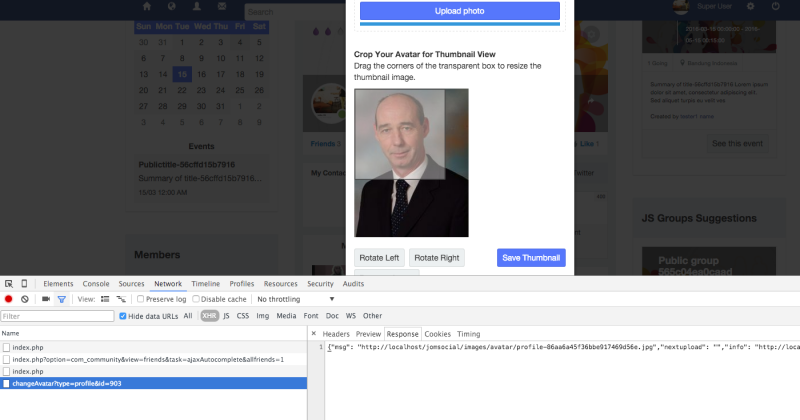Click the Save Thumbnail button
The width and height of the screenshot is (800, 420).
pos(531,258)
